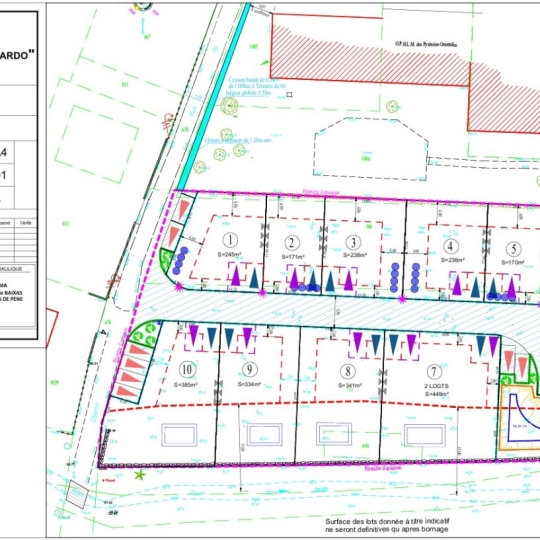Click the circled lot number 7
Screen dimensions: 540x540
point(434,372)
